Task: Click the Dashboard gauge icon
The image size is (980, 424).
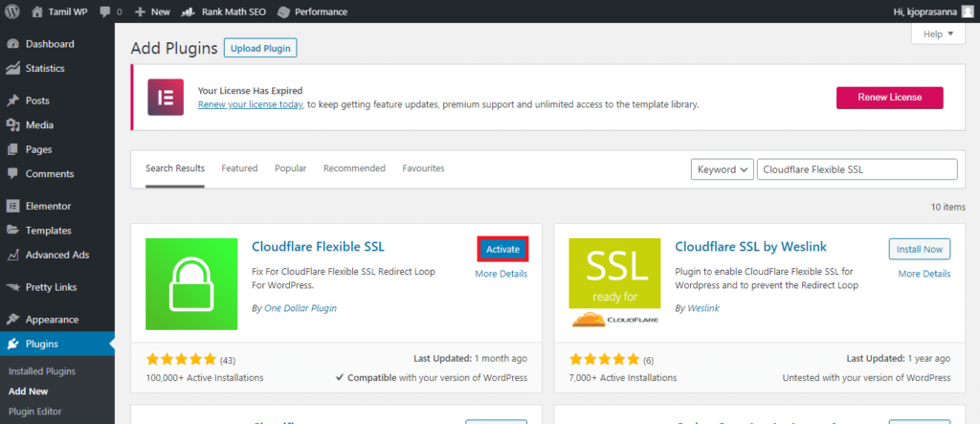Action: pyautogui.click(x=13, y=44)
